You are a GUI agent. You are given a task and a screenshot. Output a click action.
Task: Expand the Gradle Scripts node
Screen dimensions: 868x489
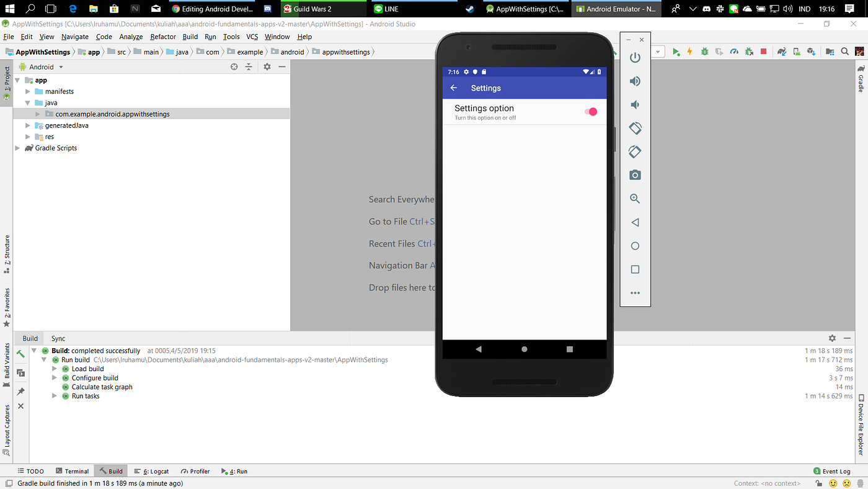[17, 148]
